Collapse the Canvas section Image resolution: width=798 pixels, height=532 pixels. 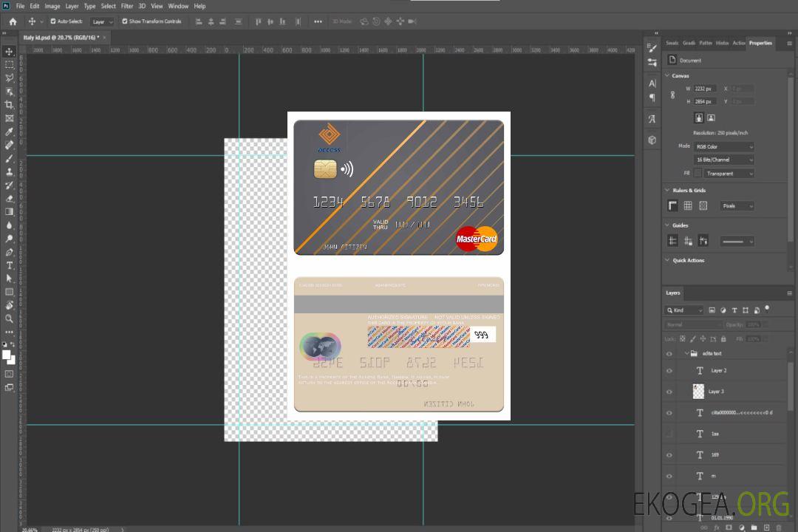click(667, 75)
